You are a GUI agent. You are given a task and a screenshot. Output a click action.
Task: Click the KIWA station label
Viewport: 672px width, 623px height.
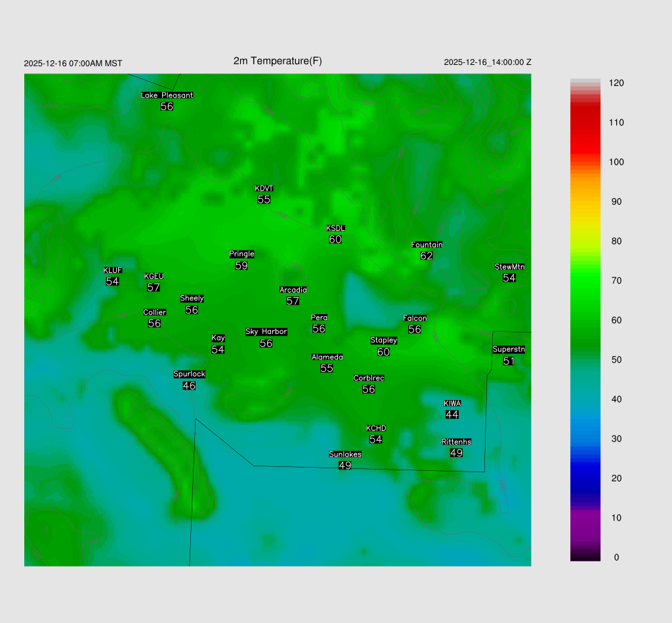coord(451,403)
